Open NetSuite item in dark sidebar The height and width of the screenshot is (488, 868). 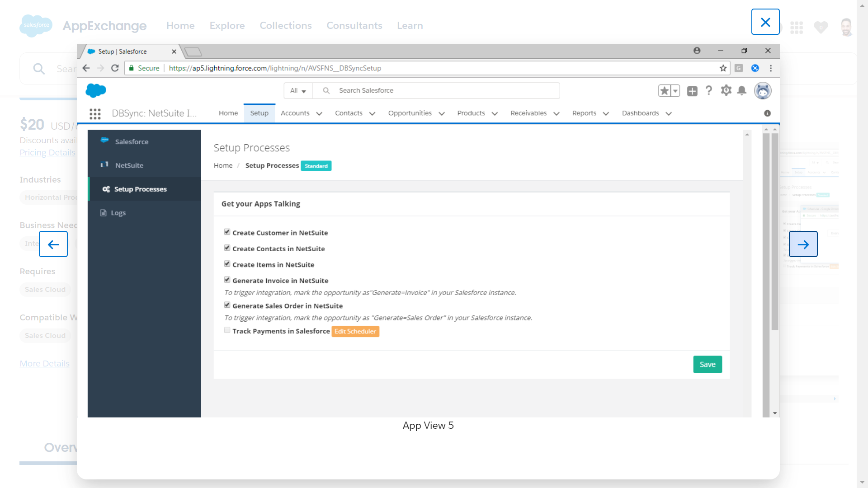(144, 165)
